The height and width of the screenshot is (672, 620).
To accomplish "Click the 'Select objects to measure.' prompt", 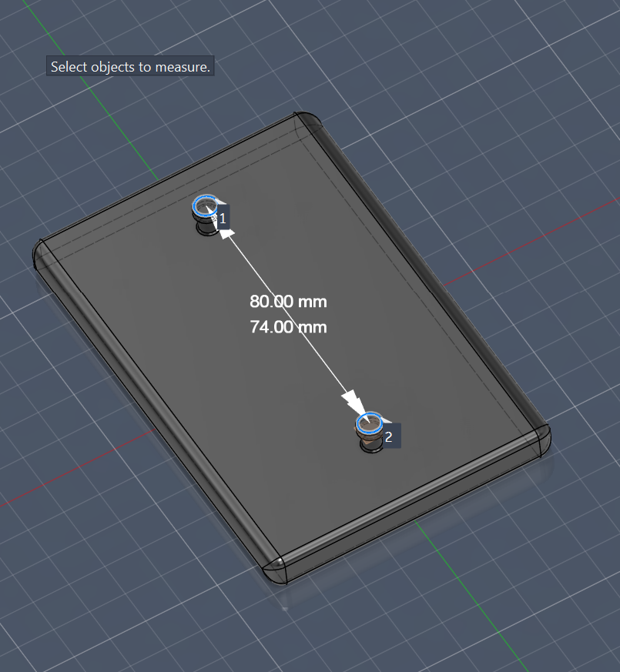I will (130, 66).
